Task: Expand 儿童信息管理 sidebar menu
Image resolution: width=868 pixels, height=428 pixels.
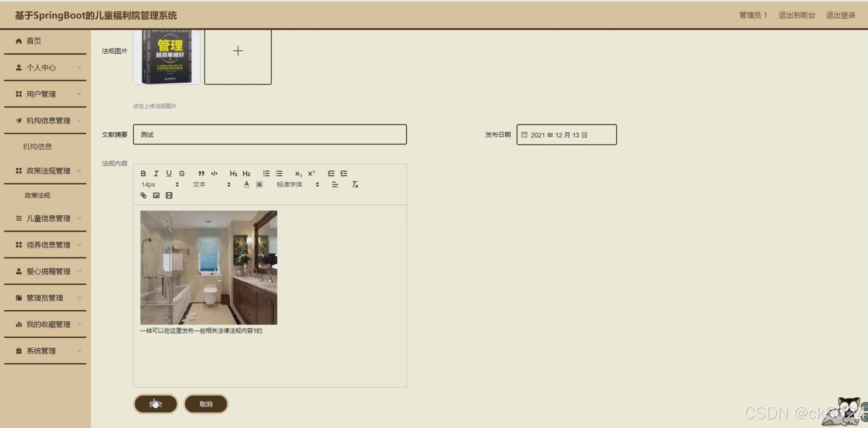Action: pos(48,218)
